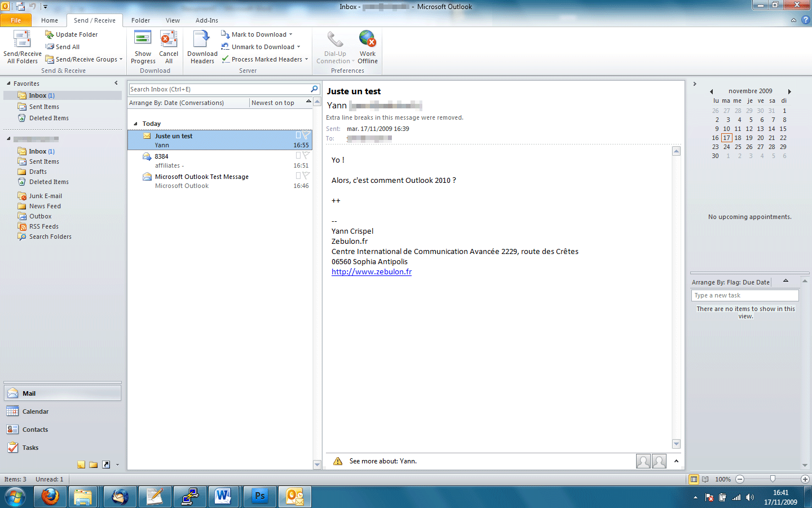Adjust the zoom slider handle
The height and width of the screenshot is (508, 812).
click(x=773, y=479)
